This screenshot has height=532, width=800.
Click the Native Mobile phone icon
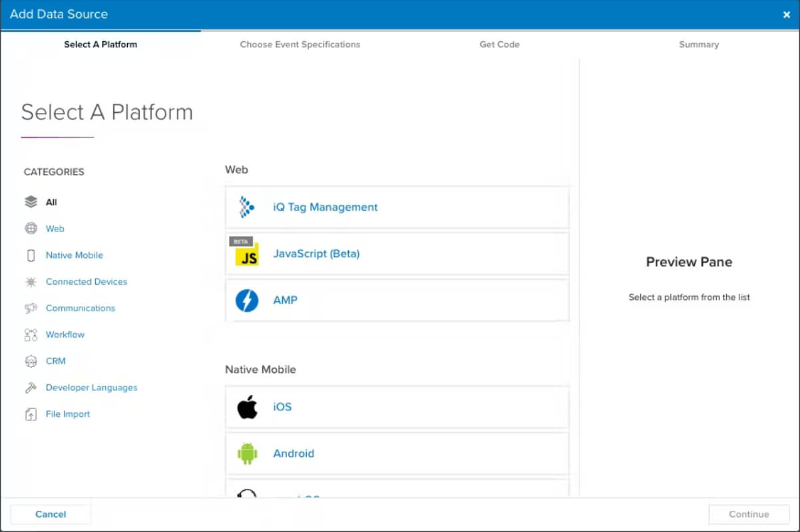point(31,255)
